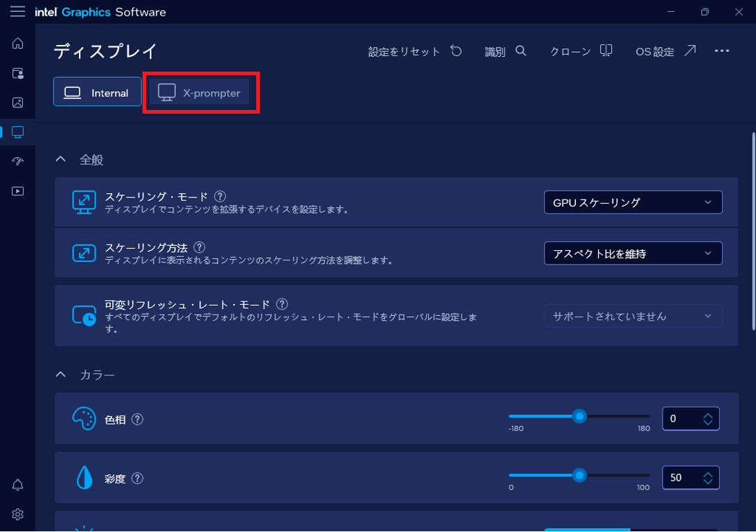Click the 色相 value field showing 0
The image size is (756, 532).
(690, 418)
